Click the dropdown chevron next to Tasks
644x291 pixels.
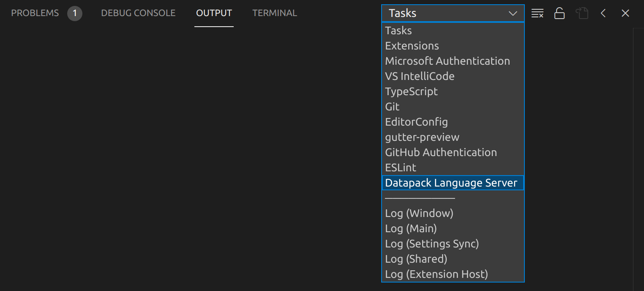click(513, 13)
